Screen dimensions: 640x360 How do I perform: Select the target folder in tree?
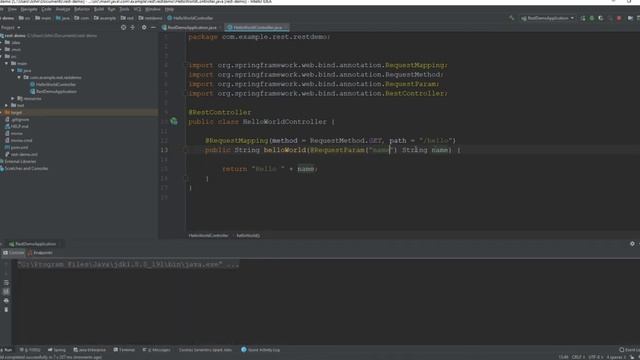coord(79,112)
